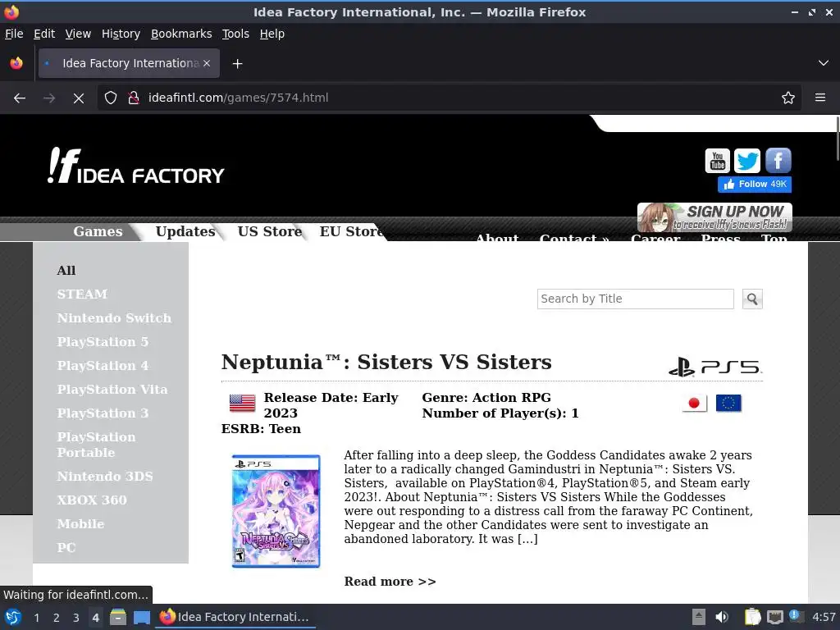This screenshot has height=630, width=840.
Task: Open the taskbar start menu icon
Action: pos(13,617)
